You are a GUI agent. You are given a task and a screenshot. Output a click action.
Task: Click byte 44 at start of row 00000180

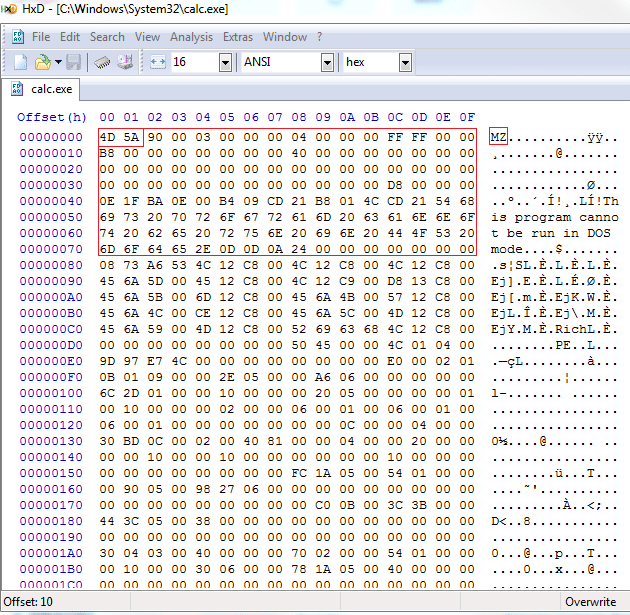point(107,521)
